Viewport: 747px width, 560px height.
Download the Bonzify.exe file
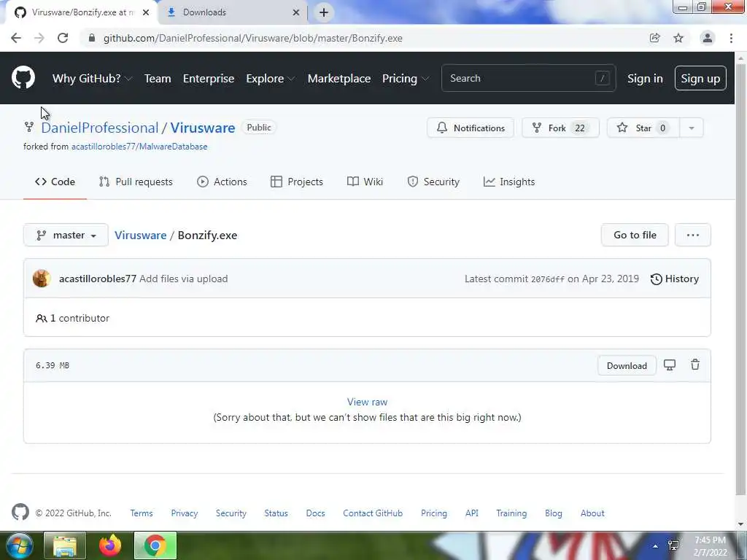tap(627, 366)
